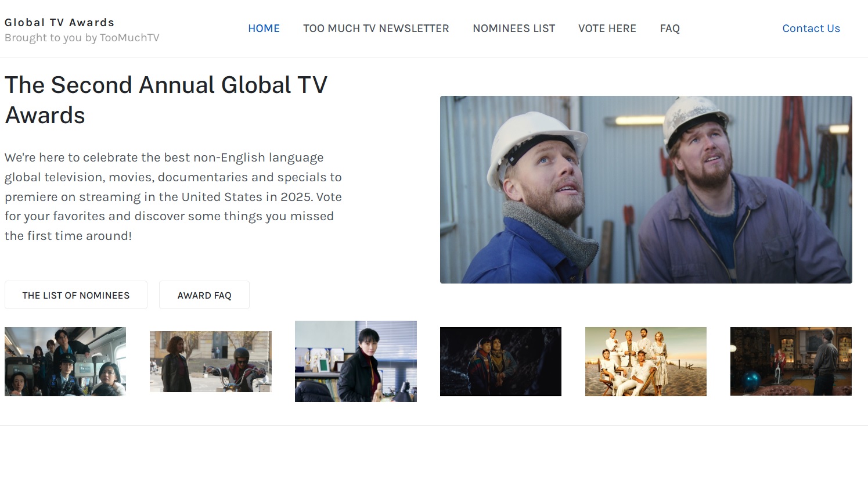This screenshot has height=477, width=868.
Task: Click the introductory paragraph about non-English television
Action: [x=173, y=196]
